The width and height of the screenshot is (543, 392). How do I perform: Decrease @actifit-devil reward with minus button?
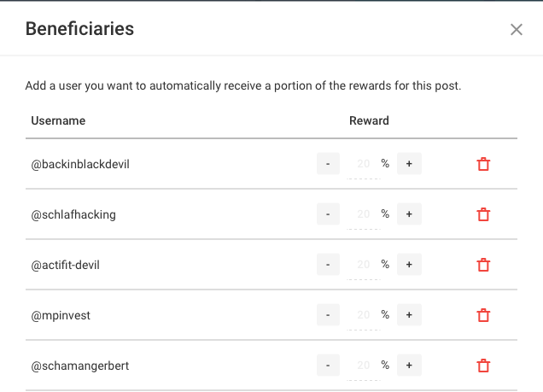(328, 264)
